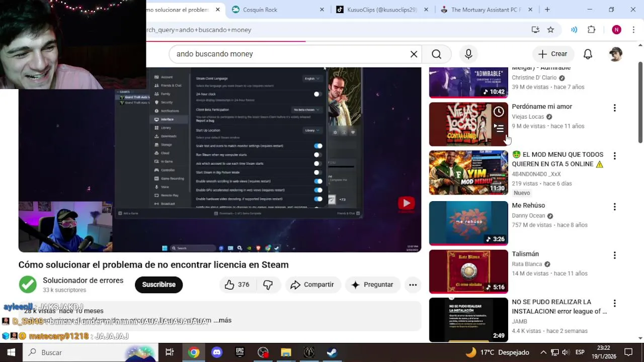The width and height of the screenshot is (644, 362).
Task: Close the Cosquín Rock tab
Action: [x=322, y=10]
